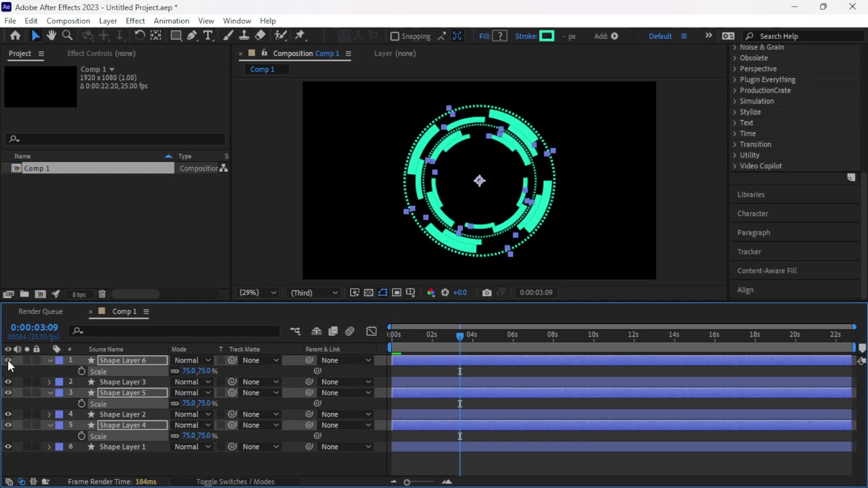The image size is (868, 488).
Task: Select the Hand tool
Action: tap(51, 36)
